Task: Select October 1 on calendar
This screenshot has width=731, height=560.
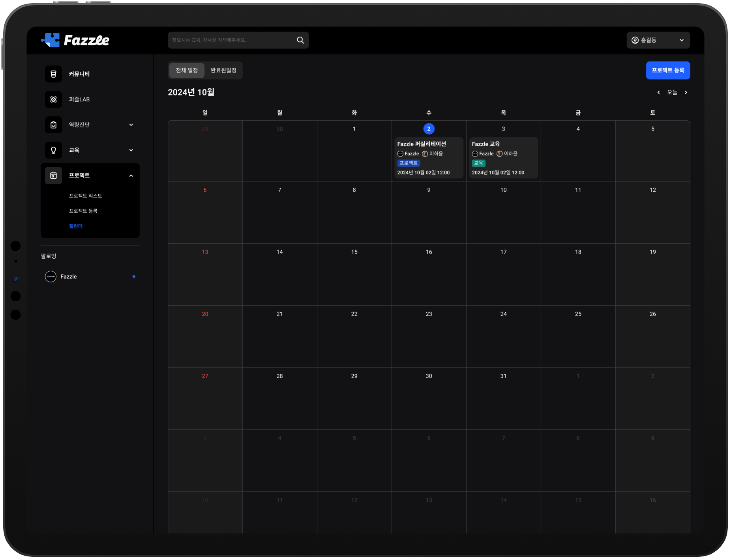Action: tap(354, 129)
